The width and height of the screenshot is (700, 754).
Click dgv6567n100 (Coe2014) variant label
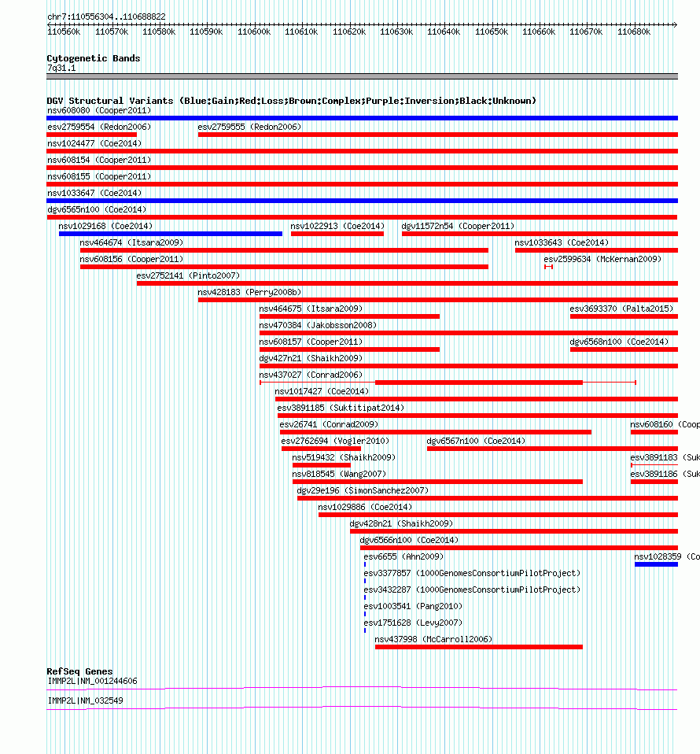coord(476,441)
